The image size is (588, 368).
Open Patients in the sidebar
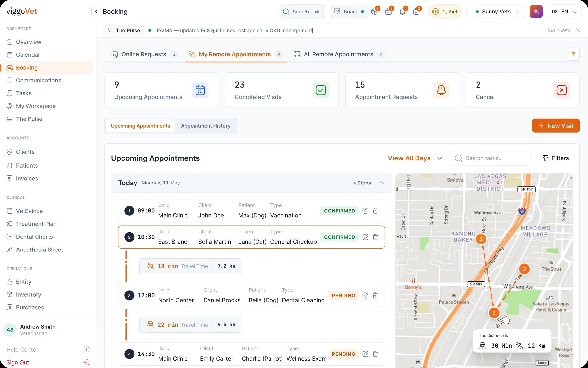48,166
